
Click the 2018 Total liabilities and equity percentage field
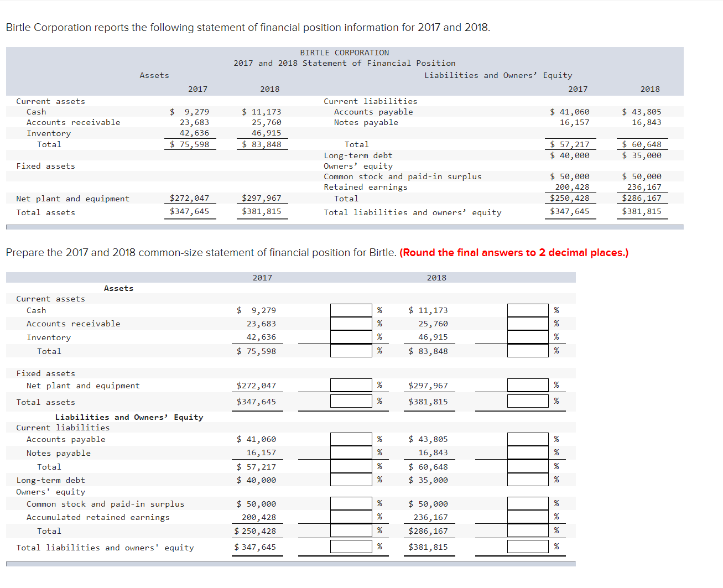tap(528, 547)
